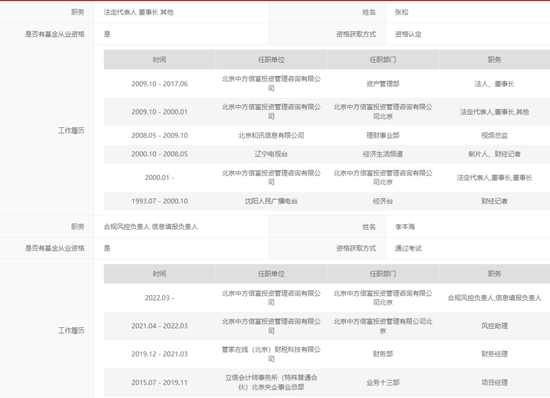Click the date cell 2019.12 - 2021.03

pos(160,354)
